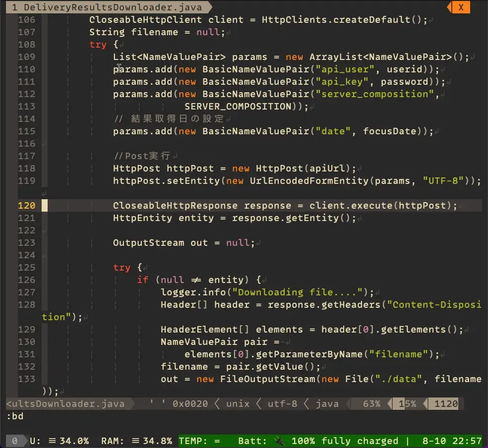Click the RAM usage bars icon

pyautogui.click(x=136, y=441)
